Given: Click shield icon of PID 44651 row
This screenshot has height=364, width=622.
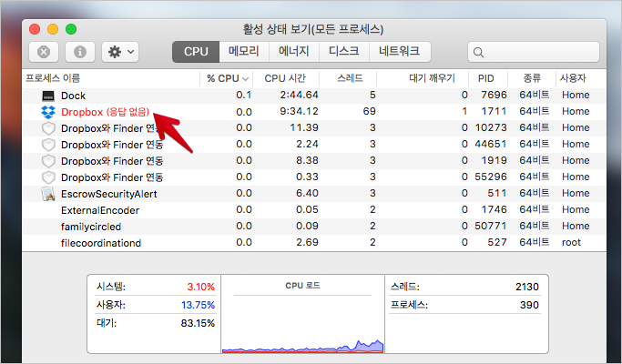Looking at the screenshot, I should (x=48, y=145).
